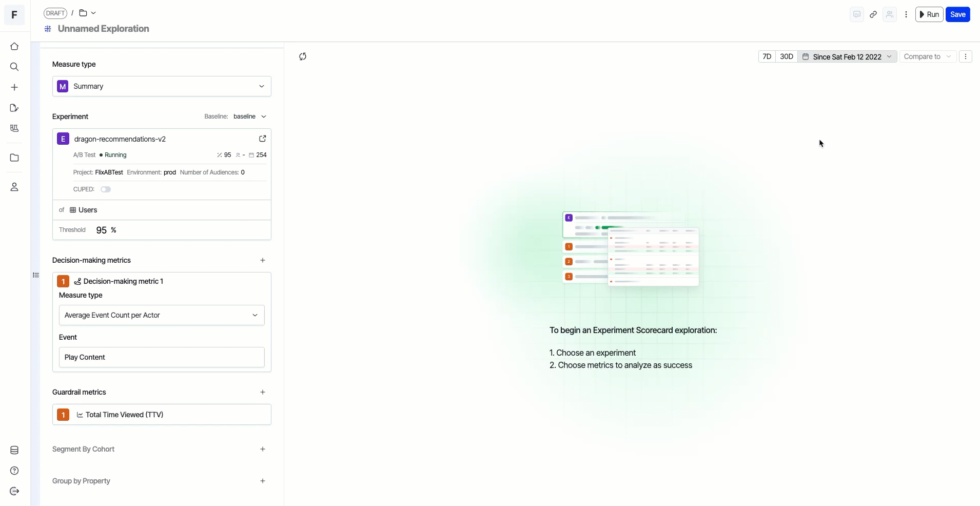Click the exploration type icon beside title
The height and width of the screenshot is (506, 980).
(x=48, y=29)
